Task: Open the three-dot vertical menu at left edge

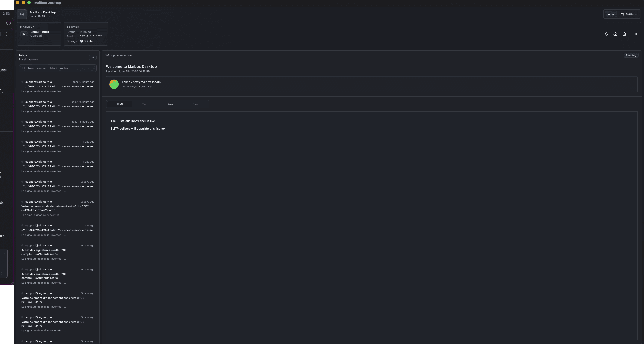Action: click(6, 34)
